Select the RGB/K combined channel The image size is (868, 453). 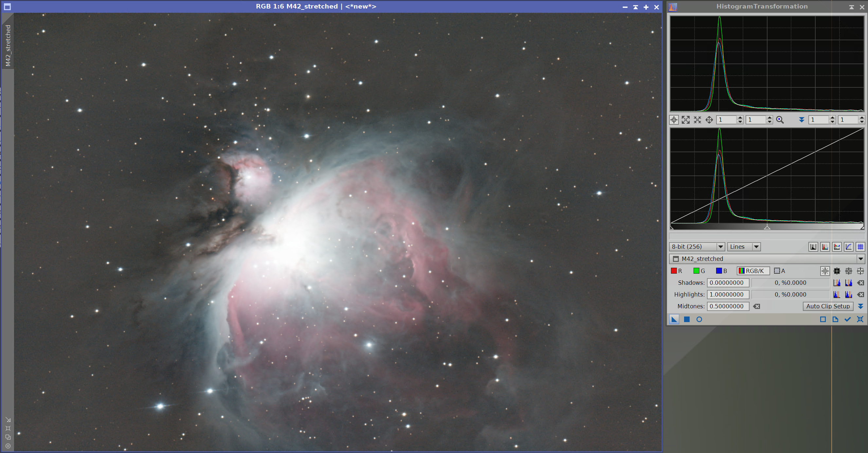[x=753, y=271]
